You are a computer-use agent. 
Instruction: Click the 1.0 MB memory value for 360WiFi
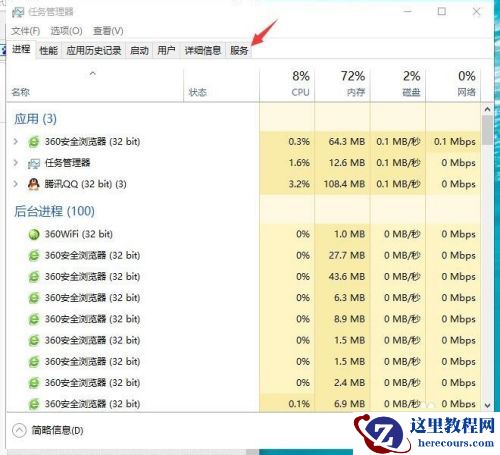[349, 234]
